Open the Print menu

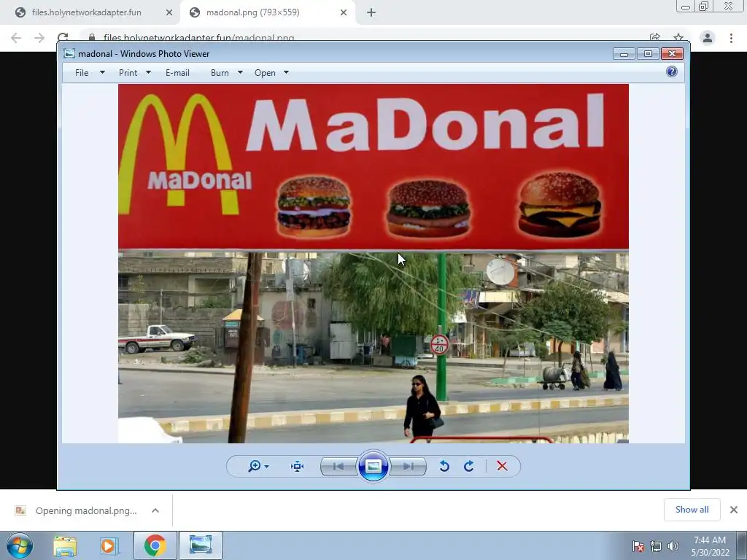pyautogui.click(x=128, y=72)
